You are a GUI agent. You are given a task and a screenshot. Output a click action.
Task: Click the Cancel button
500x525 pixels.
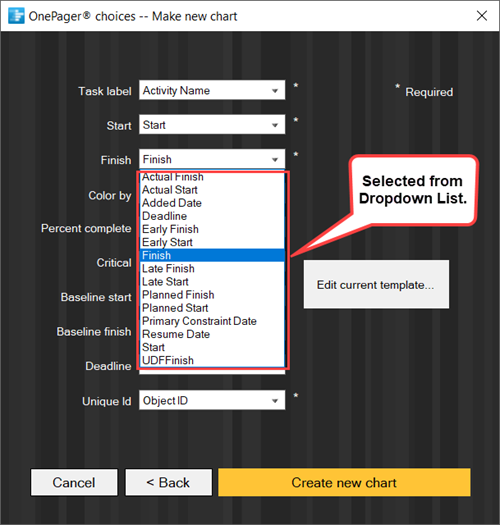point(74,482)
